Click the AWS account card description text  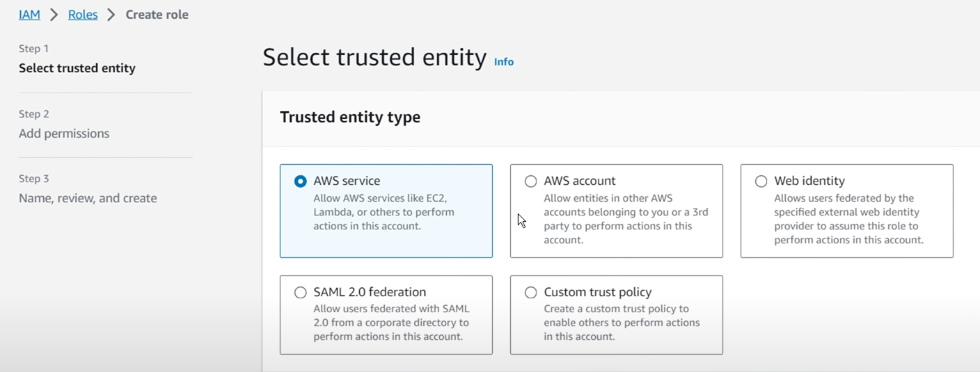626,219
